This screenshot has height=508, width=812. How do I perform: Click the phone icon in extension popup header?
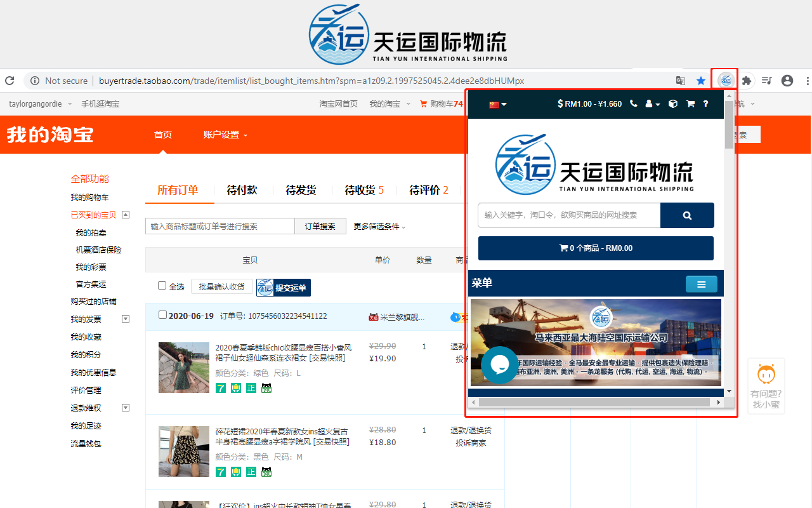pos(634,104)
